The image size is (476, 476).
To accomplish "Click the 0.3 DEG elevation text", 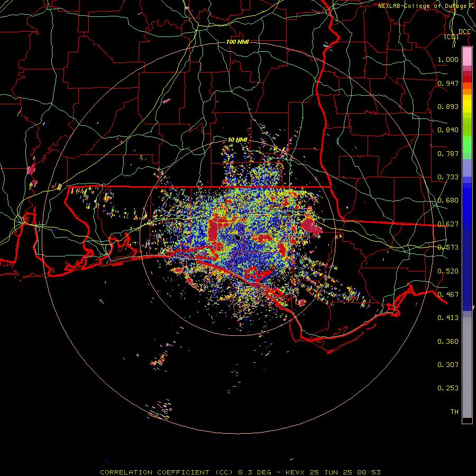I will pyautogui.click(x=254, y=472).
